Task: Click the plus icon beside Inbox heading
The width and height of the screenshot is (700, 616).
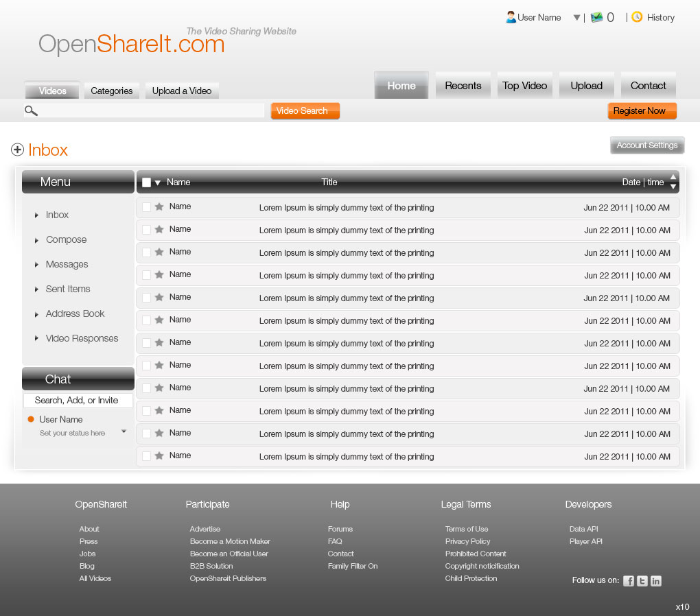Action: click(17, 150)
